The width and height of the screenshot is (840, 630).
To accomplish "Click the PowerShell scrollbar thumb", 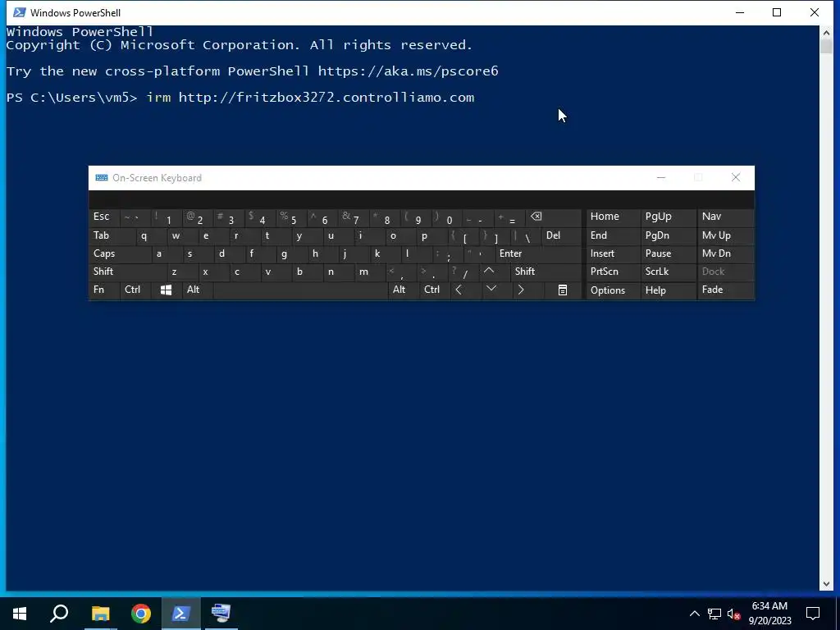I will pyautogui.click(x=826, y=46).
